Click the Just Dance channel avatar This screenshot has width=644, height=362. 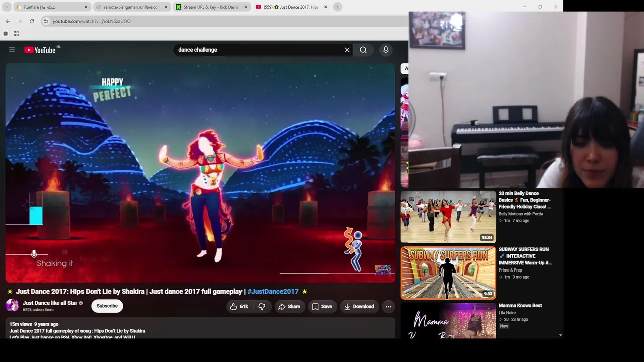point(12,305)
